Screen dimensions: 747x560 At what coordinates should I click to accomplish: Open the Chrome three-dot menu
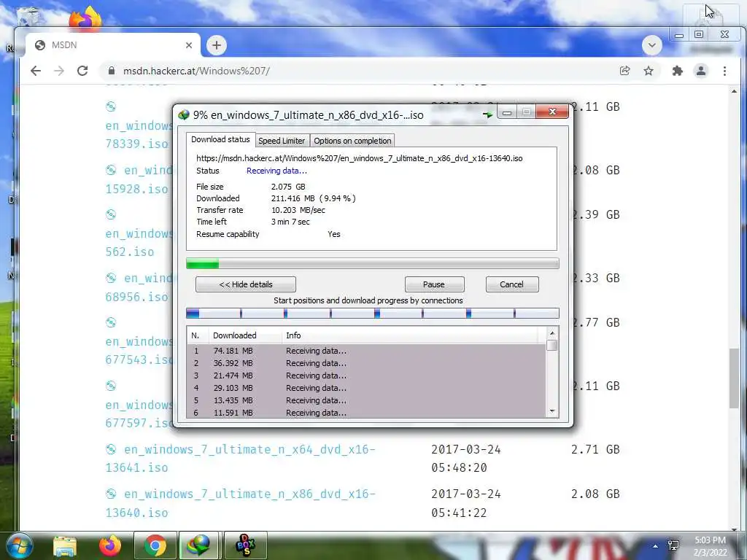pos(724,71)
